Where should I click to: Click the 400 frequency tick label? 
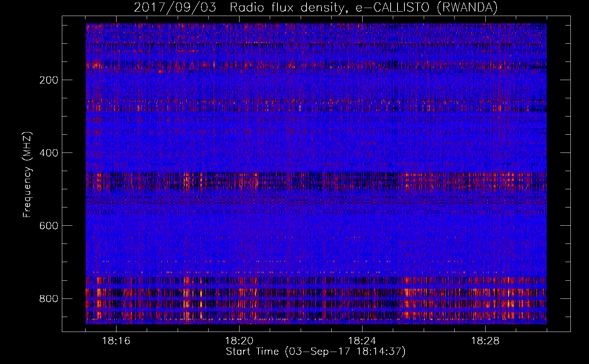click(x=49, y=153)
